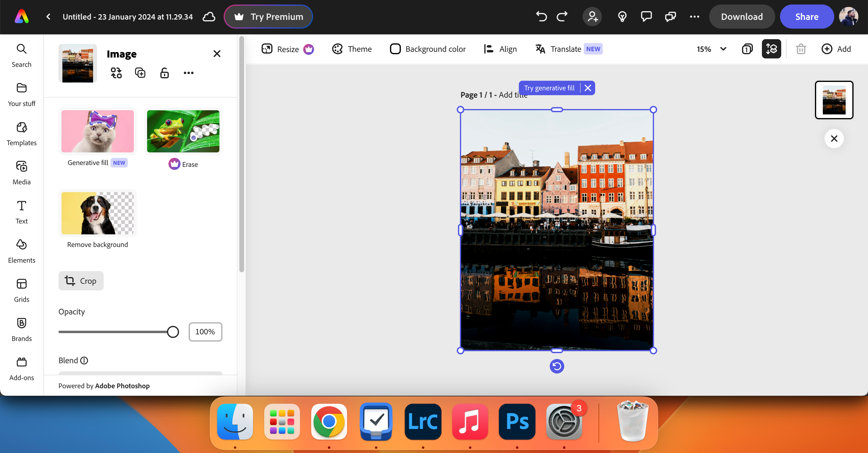The width and height of the screenshot is (868, 453).
Task: Click Try generative fill above the image
Action: point(549,88)
